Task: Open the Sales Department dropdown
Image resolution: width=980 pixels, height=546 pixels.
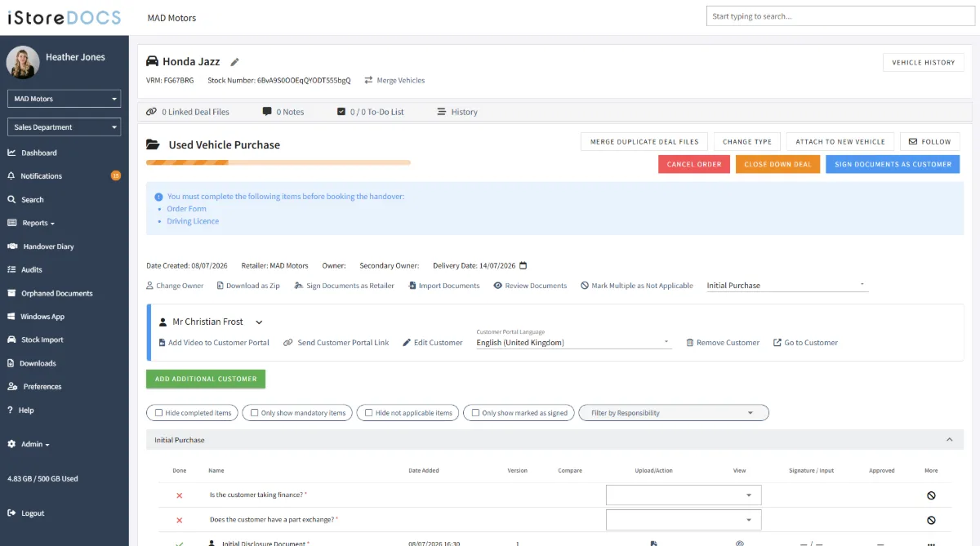Action: coord(64,127)
